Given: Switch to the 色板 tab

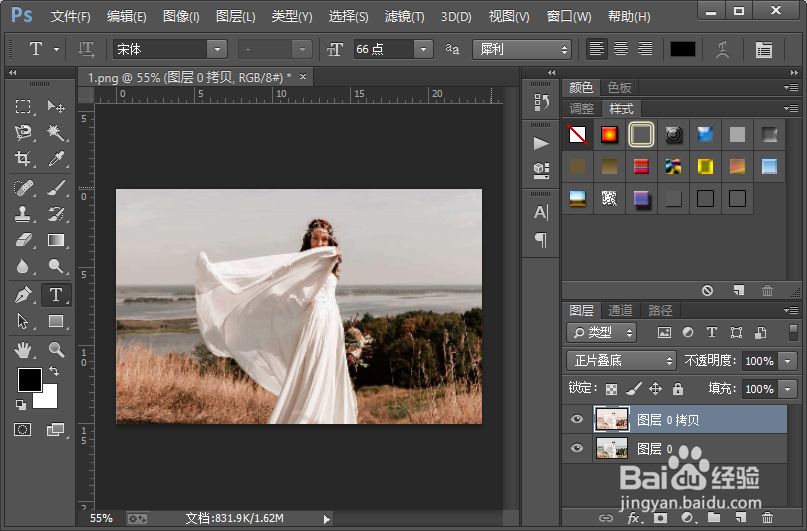Looking at the screenshot, I should (x=619, y=87).
